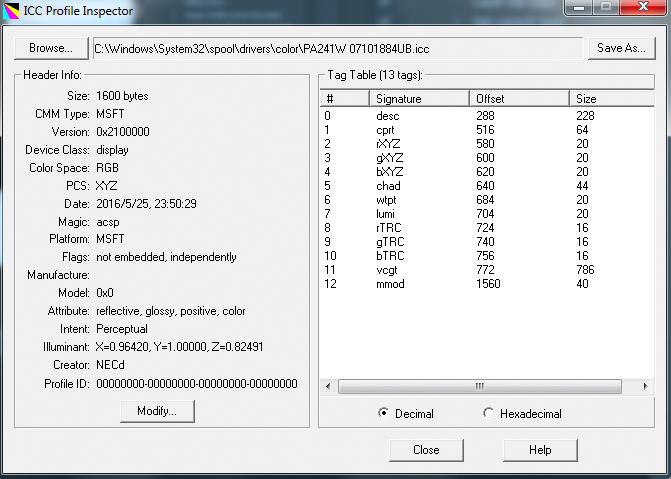Click the Size value 1600 bytes

pyautogui.click(x=122, y=96)
